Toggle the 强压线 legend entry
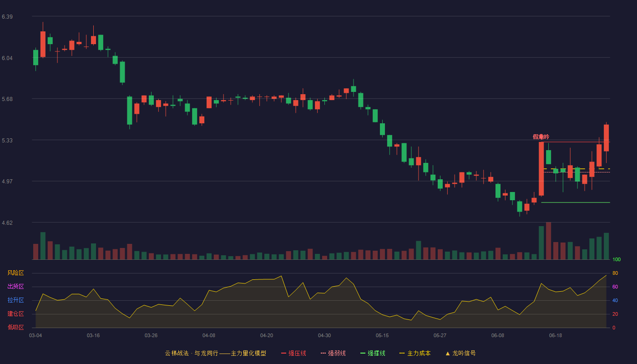The width and height of the screenshot is (637, 364). click(293, 353)
